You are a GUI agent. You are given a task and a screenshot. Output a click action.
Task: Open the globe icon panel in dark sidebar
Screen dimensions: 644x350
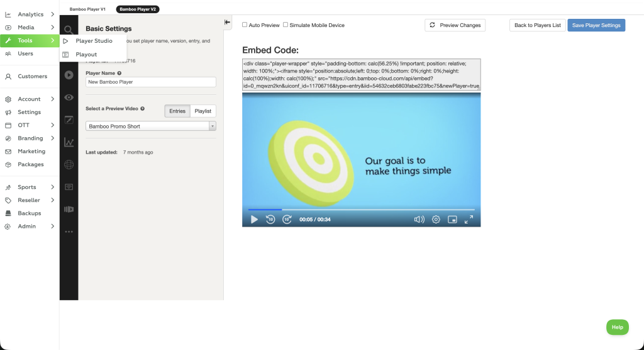click(x=69, y=165)
